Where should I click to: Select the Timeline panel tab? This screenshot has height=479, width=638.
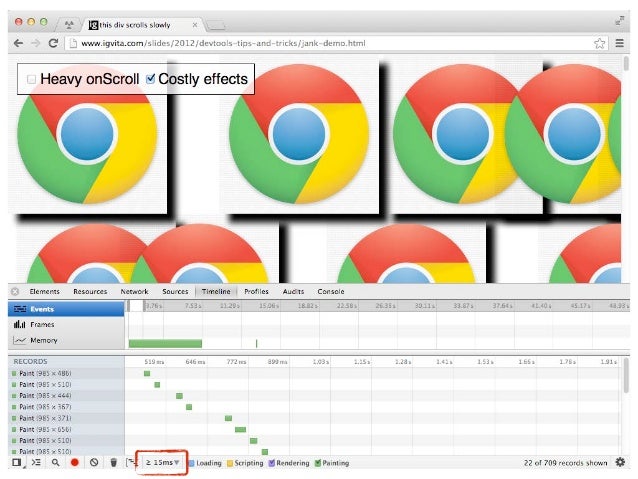pos(216,291)
